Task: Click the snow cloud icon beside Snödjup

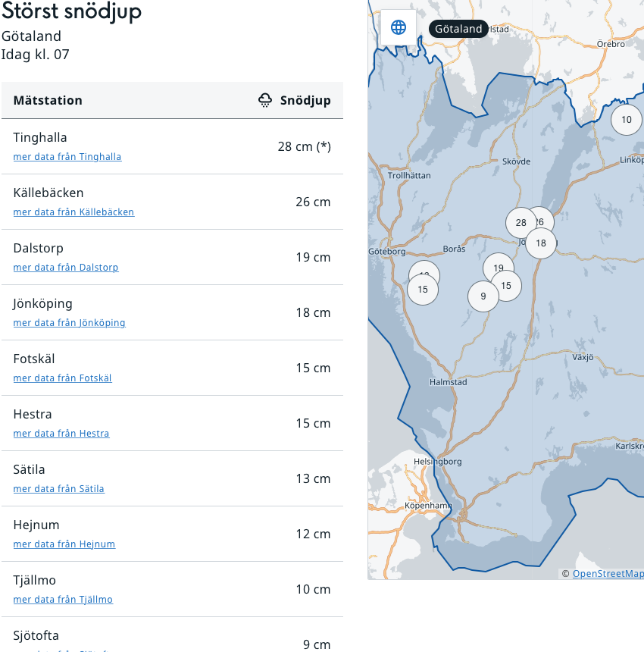Action: coord(265,100)
